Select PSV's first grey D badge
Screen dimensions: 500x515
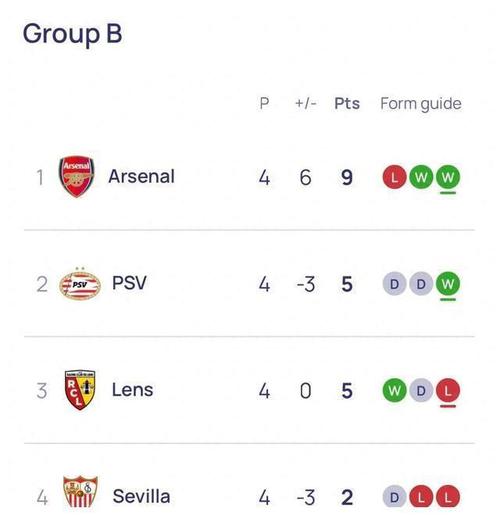click(394, 284)
